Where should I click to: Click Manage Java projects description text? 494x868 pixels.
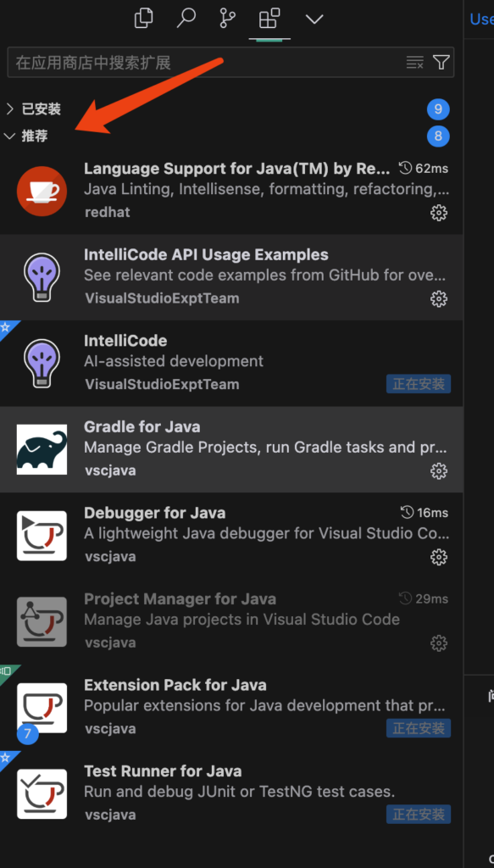tap(241, 620)
